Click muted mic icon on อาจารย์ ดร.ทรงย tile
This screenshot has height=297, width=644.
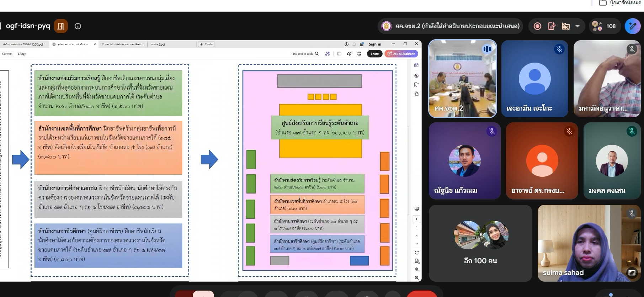click(x=569, y=132)
